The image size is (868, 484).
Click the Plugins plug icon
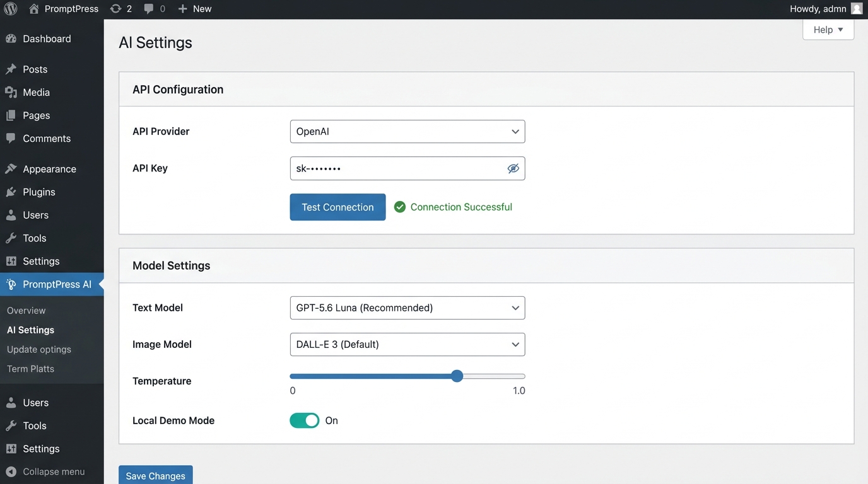pos(11,192)
